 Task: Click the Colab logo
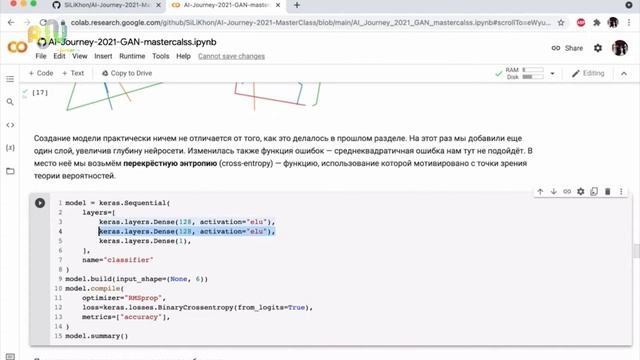pyautogui.click(x=17, y=47)
